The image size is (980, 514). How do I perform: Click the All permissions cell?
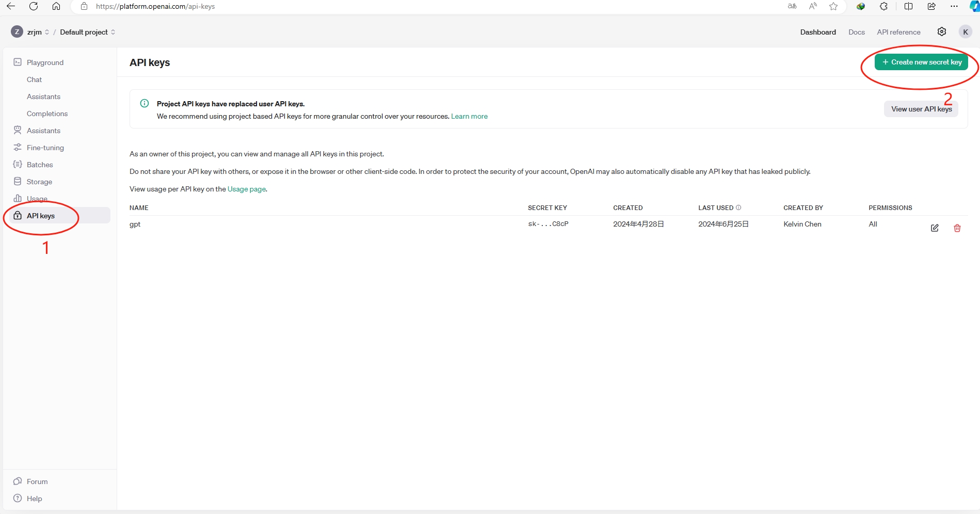(873, 224)
